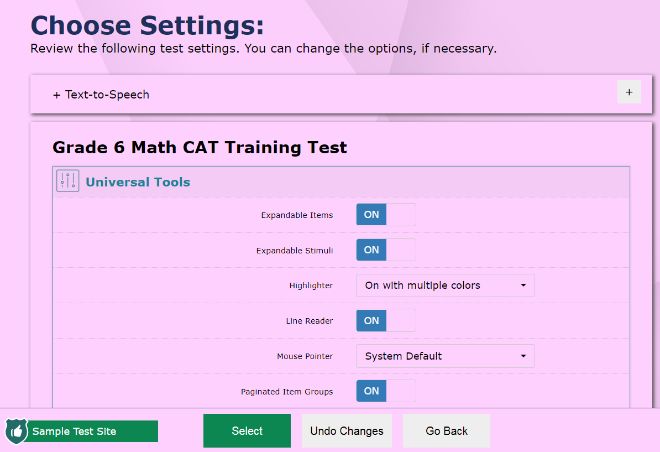Viewport: 660px width, 452px height.
Task: Click the Highlighter dropdown arrow
Action: tap(523, 285)
